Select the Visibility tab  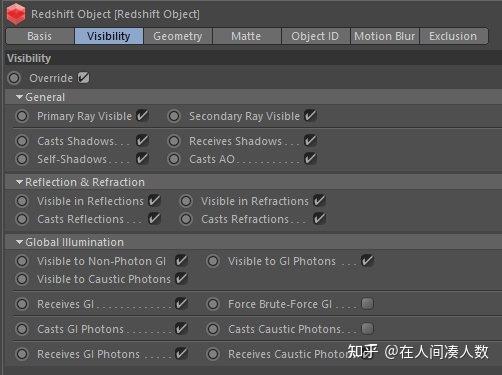[109, 36]
